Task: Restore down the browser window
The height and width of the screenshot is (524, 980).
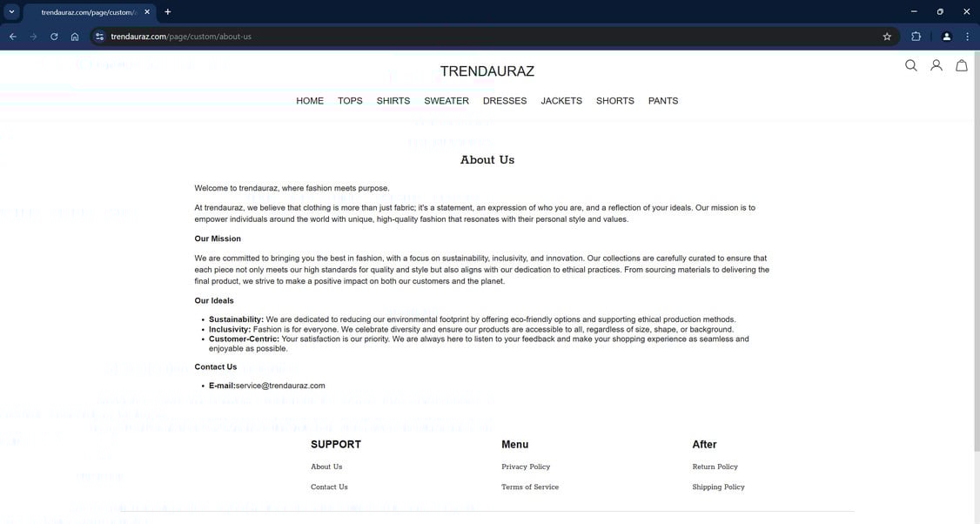Action: (940, 12)
